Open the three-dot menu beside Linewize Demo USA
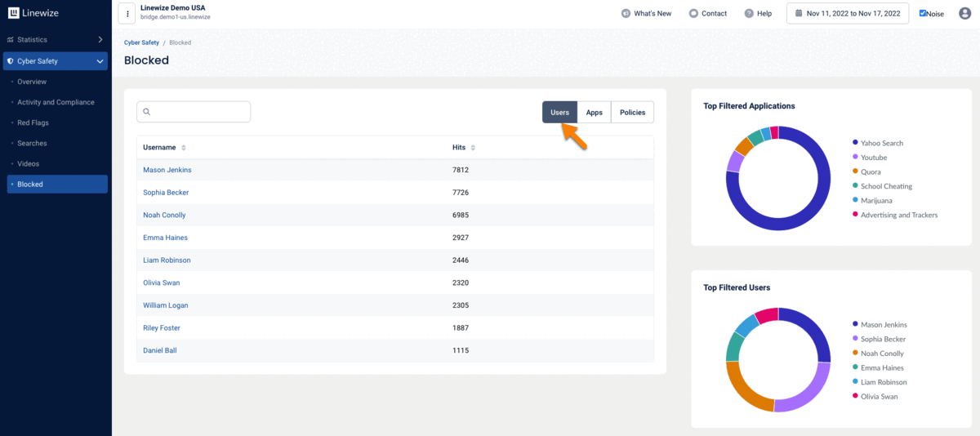This screenshot has width=980, height=436. [127, 13]
